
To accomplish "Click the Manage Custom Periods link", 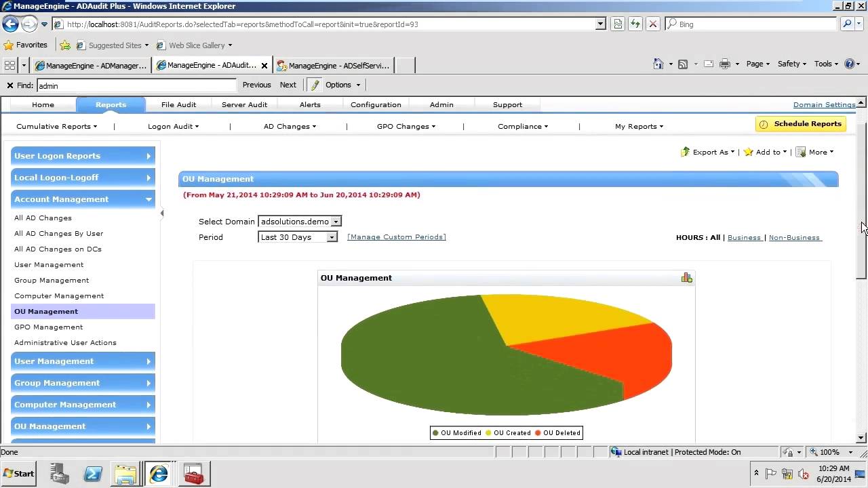I will 397,237.
